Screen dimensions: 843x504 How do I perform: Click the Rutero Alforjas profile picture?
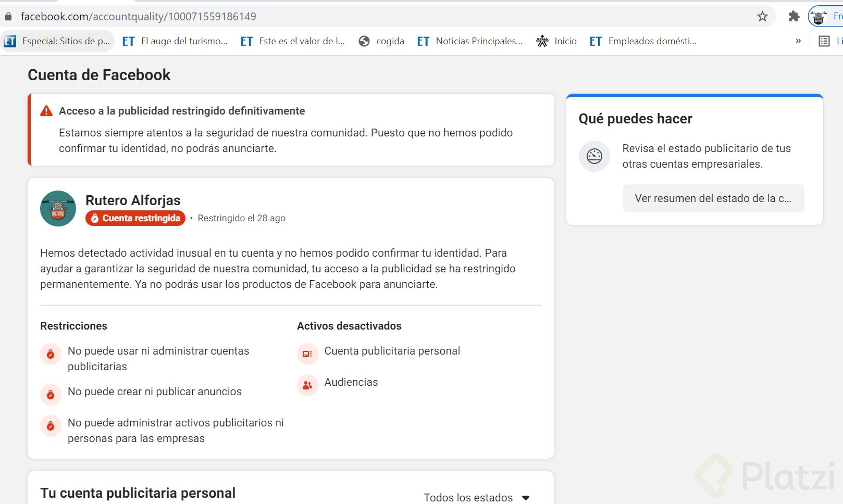tap(58, 208)
